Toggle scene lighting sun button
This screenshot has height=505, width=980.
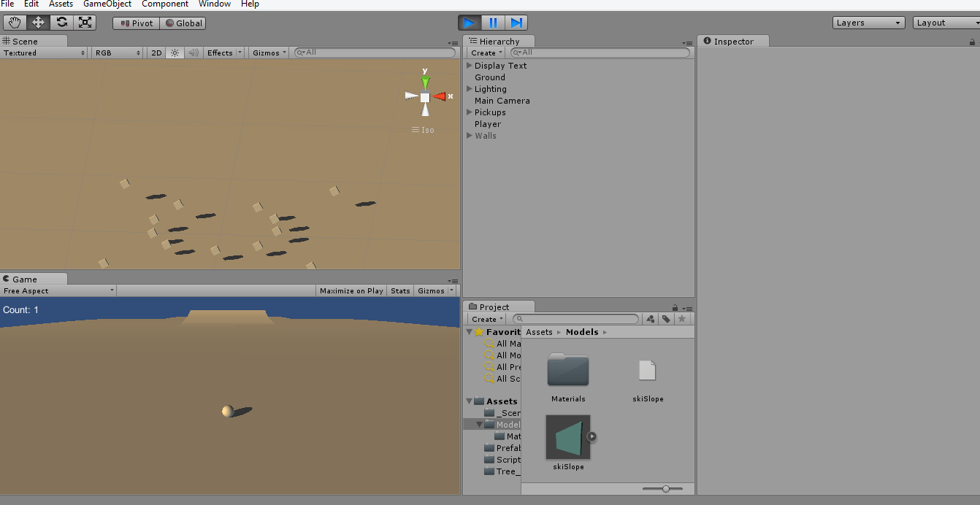[175, 53]
